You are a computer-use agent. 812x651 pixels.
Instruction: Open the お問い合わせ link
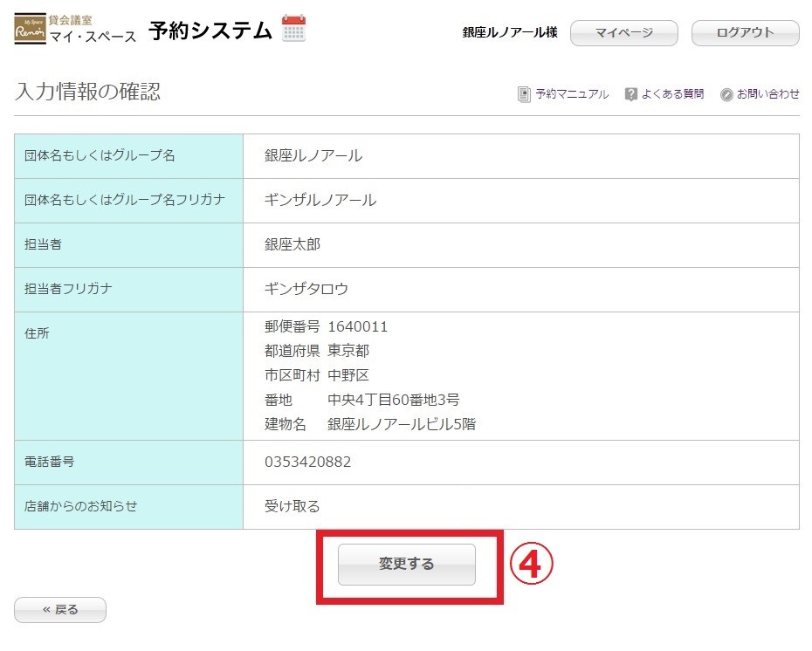[x=767, y=94]
